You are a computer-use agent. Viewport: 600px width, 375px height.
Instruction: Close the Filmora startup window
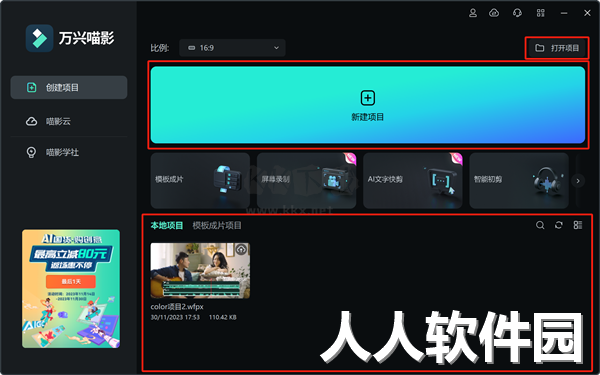tap(587, 13)
